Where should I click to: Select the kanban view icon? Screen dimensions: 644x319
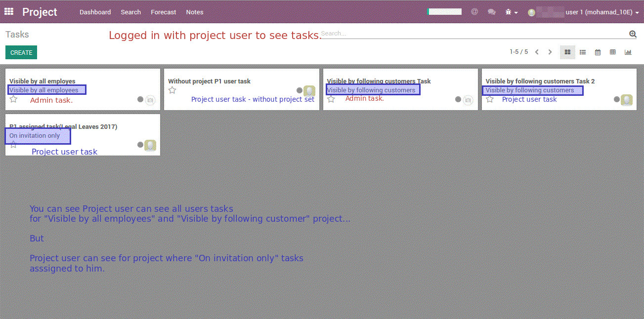coord(567,52)
